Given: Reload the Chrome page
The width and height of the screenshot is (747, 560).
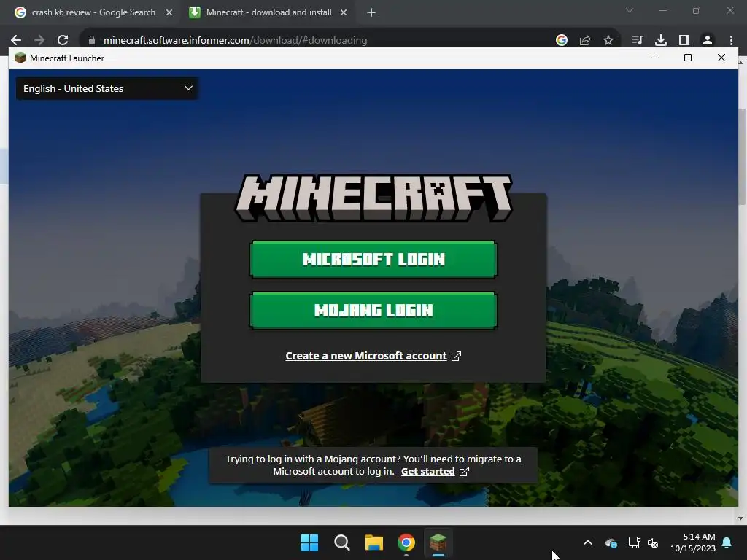Looking at the screenshot, I should tap(63, 40).
